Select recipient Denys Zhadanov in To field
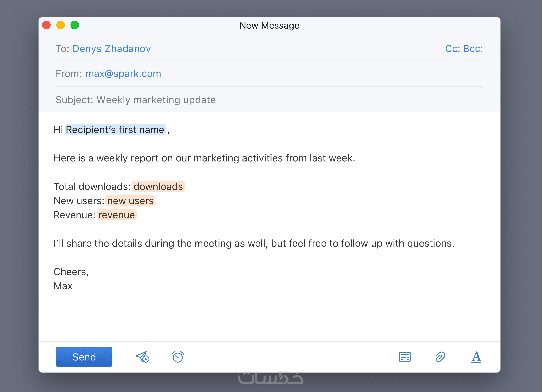This screenshot has height=392, width=542. pos(112,49)
